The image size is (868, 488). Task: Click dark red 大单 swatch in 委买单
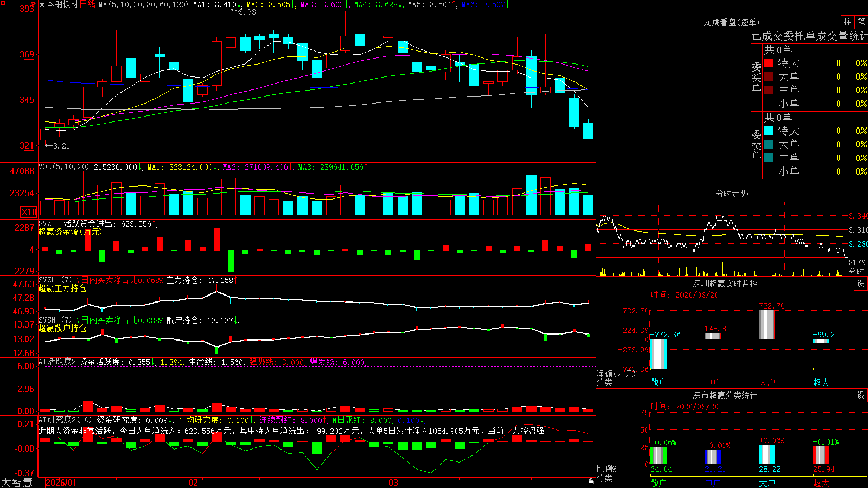coord(768,76)
